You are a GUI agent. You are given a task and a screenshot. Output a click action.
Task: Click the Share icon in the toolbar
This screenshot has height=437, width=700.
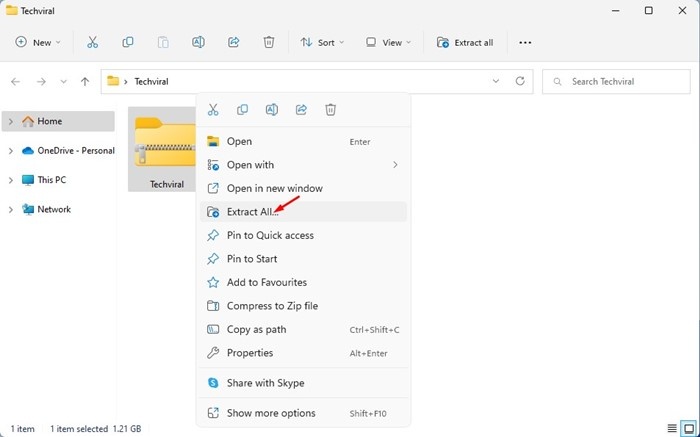(233, 42)
